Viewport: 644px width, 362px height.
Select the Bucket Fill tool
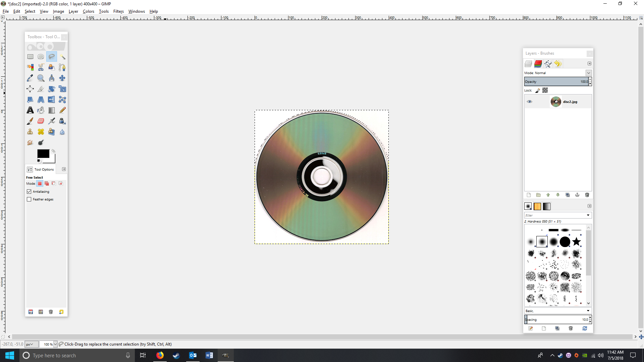[x=41, y=110]
